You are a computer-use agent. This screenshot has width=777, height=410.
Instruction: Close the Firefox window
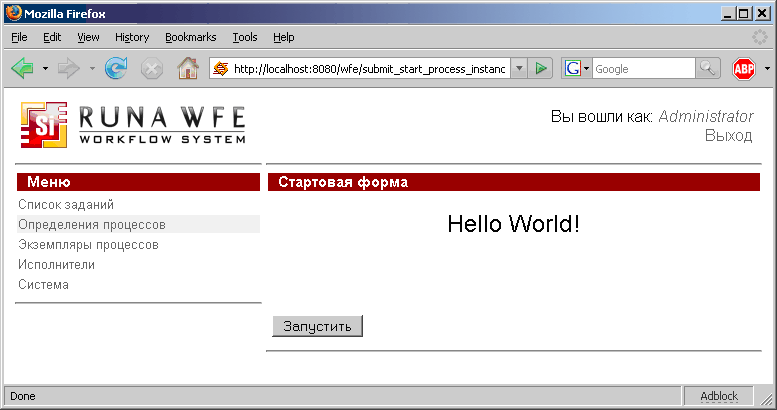762,13
